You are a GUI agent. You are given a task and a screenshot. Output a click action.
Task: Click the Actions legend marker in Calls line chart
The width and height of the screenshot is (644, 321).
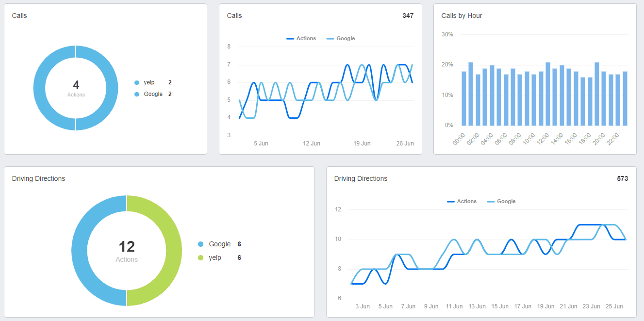289,38
